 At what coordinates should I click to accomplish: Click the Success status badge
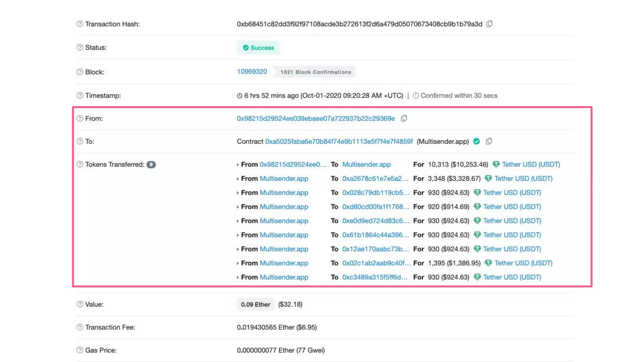(x=258, y=48)
